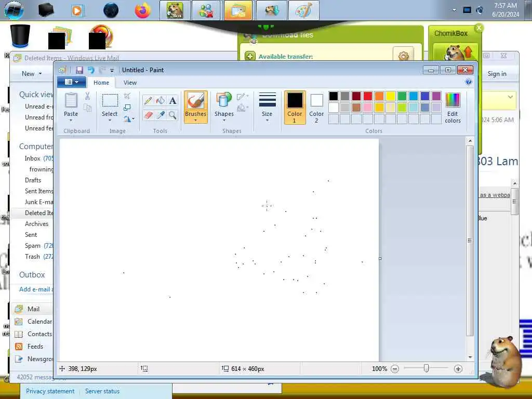Activate Color 2 background selector
Image resolution: width=532 pixels, height=399 pixels.
click(x=316, y=107)
